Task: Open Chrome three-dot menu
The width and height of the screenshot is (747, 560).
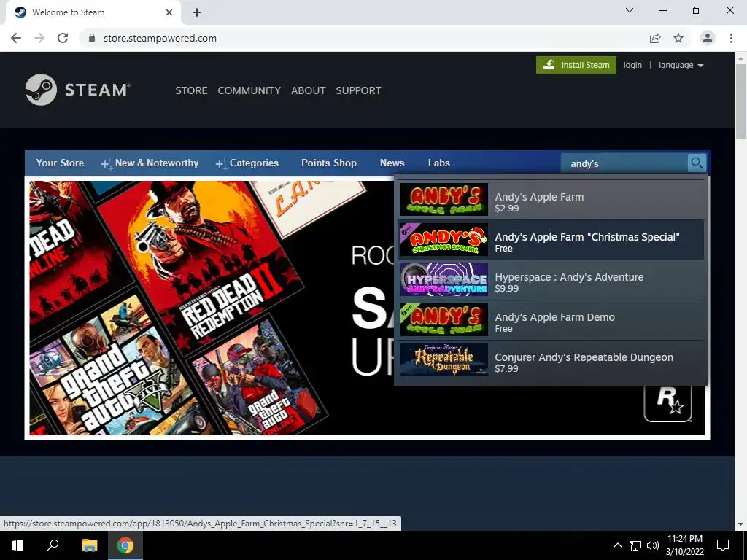Action: tap(731, 38)
